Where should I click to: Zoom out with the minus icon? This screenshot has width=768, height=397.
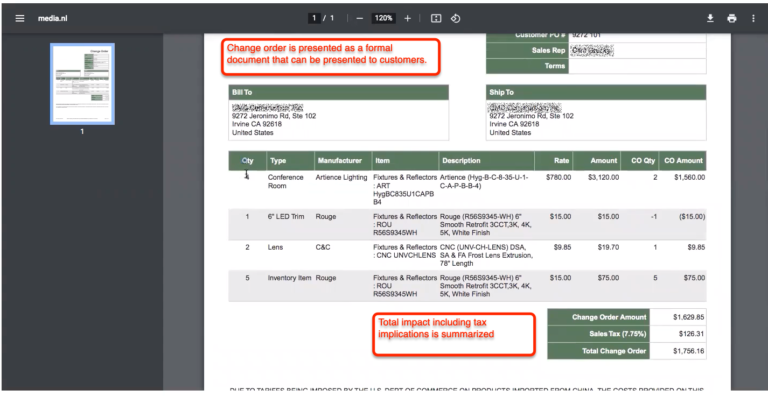[x=360, y=18]
